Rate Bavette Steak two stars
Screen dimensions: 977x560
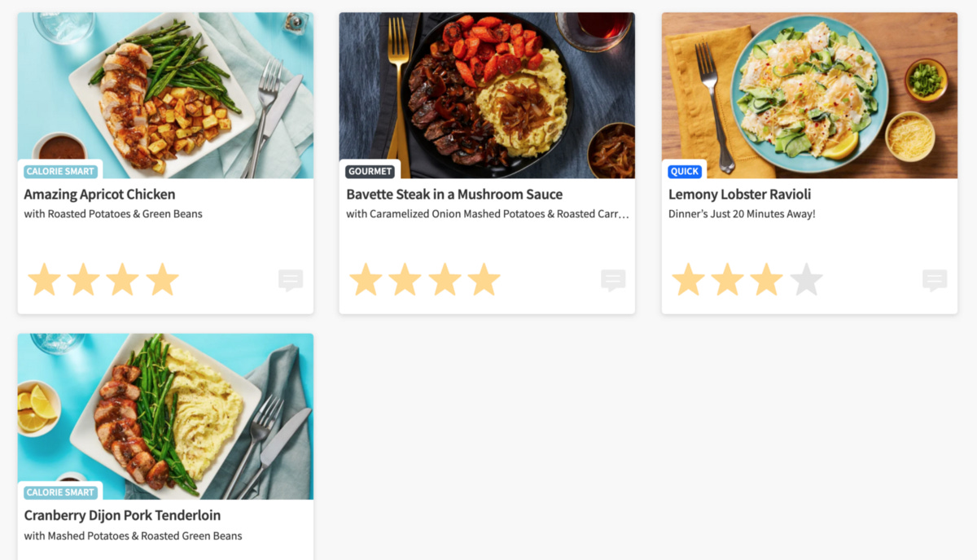pyautogui.click(x=405, y=280)
